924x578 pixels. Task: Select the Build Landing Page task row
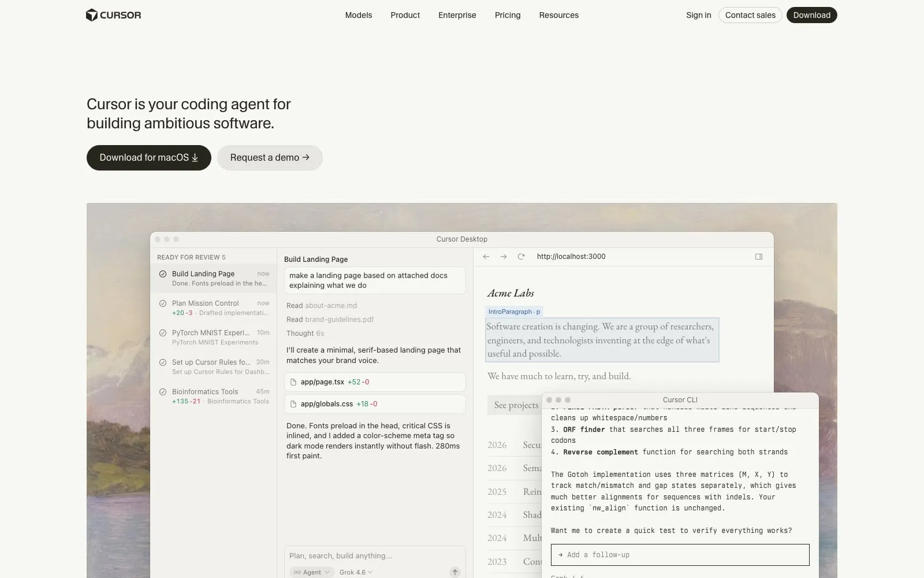(214, 279)
